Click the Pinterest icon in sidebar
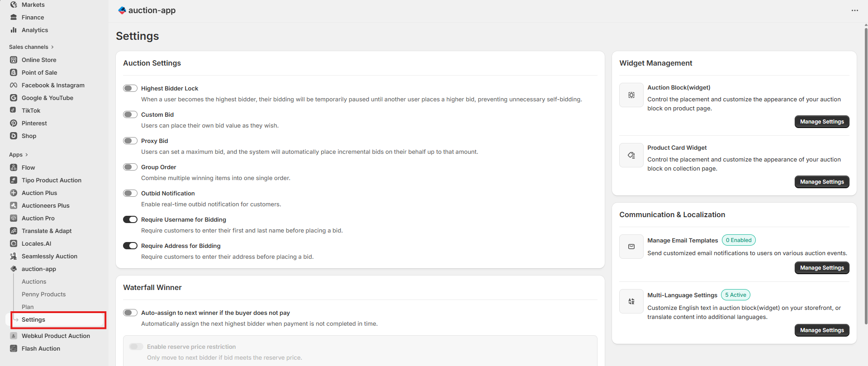 click(x=14, y=123)
